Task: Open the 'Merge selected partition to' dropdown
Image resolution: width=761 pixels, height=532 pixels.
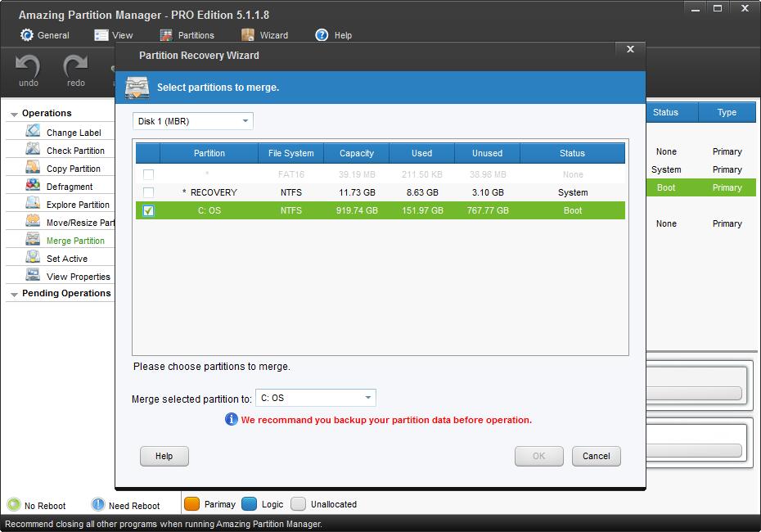Action: point(316,398)
